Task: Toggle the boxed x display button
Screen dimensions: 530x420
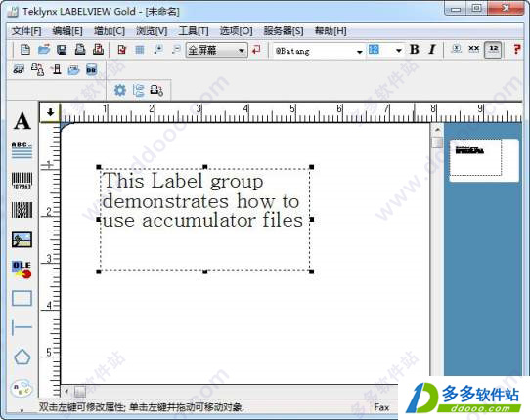Action: [457, 49]
